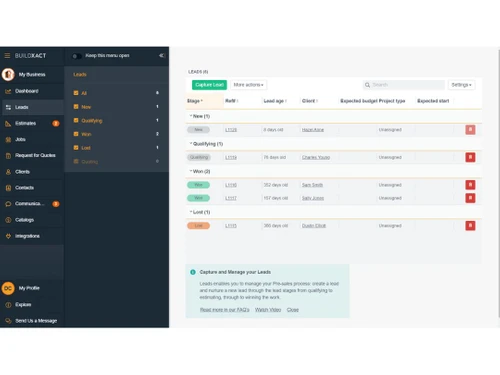
Task: Delete the Dustin Elliott lead with red button
Action: click(470, 226)
